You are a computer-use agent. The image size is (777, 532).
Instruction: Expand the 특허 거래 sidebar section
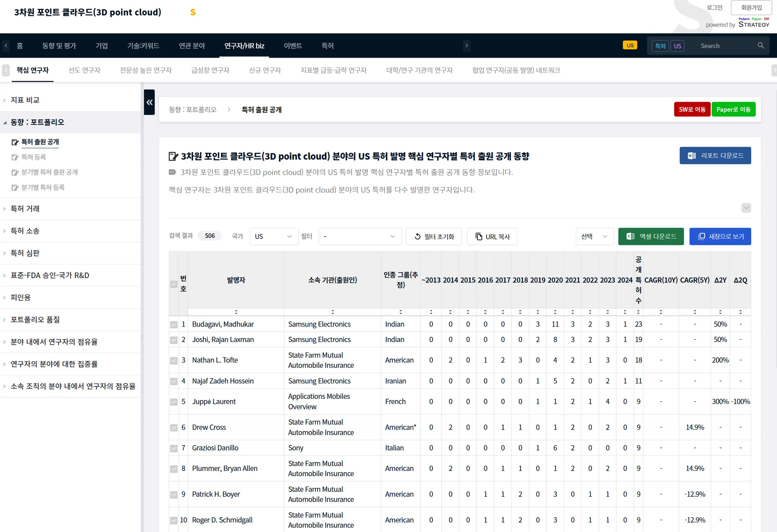coord(25,209)
